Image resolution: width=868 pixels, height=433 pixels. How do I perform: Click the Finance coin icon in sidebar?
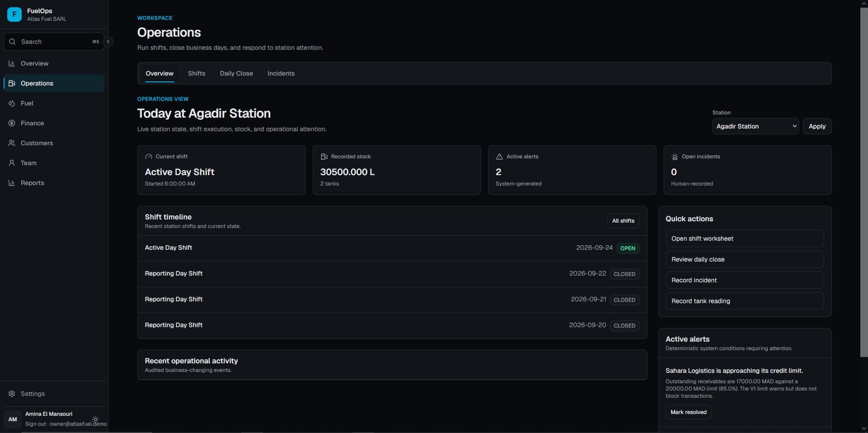(12, 123)
